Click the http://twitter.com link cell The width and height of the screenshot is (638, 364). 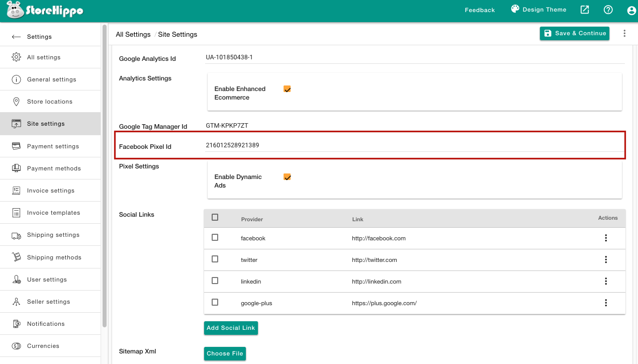(375, 260)
